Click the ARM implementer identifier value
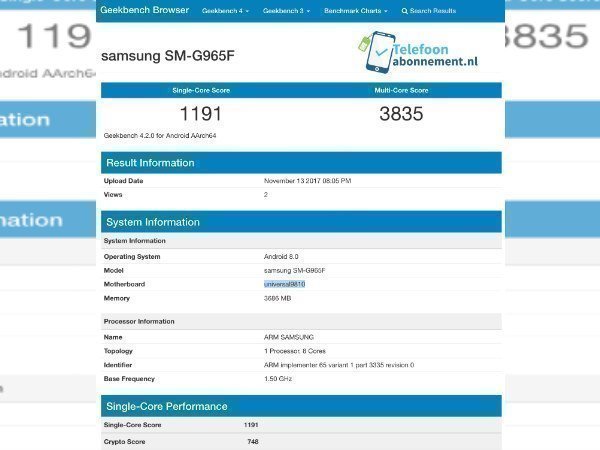 [339, 365]
